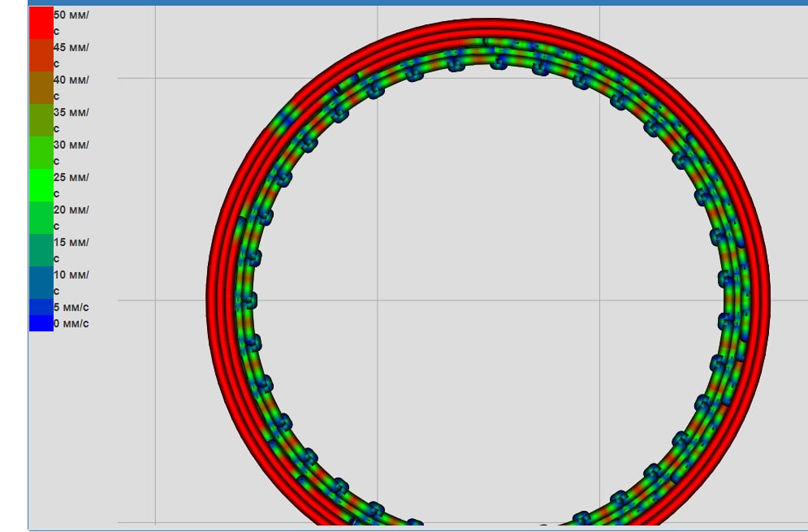This screenshot has width=808, height=532.
Task: Select the '50 мм/с' legend label
Action: pos(71,23)
